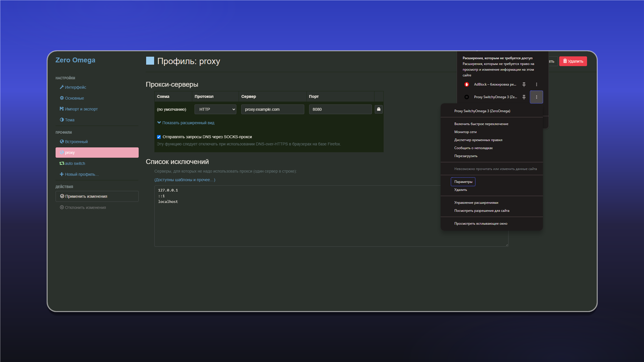
Task: Click Применить изменения button
Action: [97, 196]
